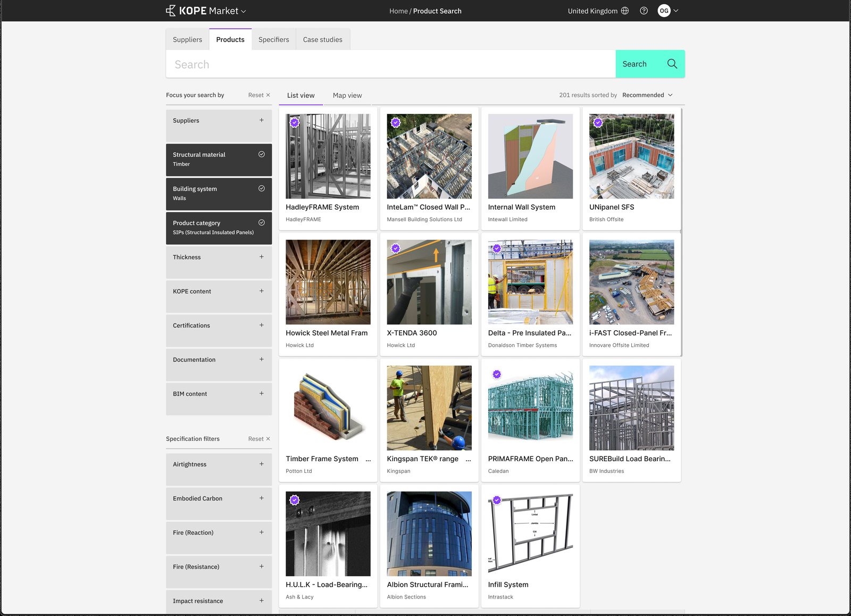851x616 pixels.
Task: Open the HadleyFRAME System product thumbnail
Action: tap(328, 156)
